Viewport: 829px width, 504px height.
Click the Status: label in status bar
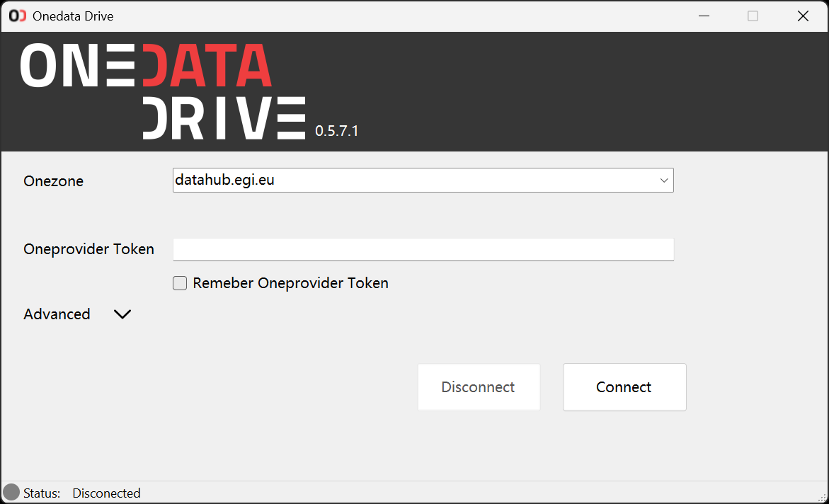pyautogui.click(x=42, y=493)
